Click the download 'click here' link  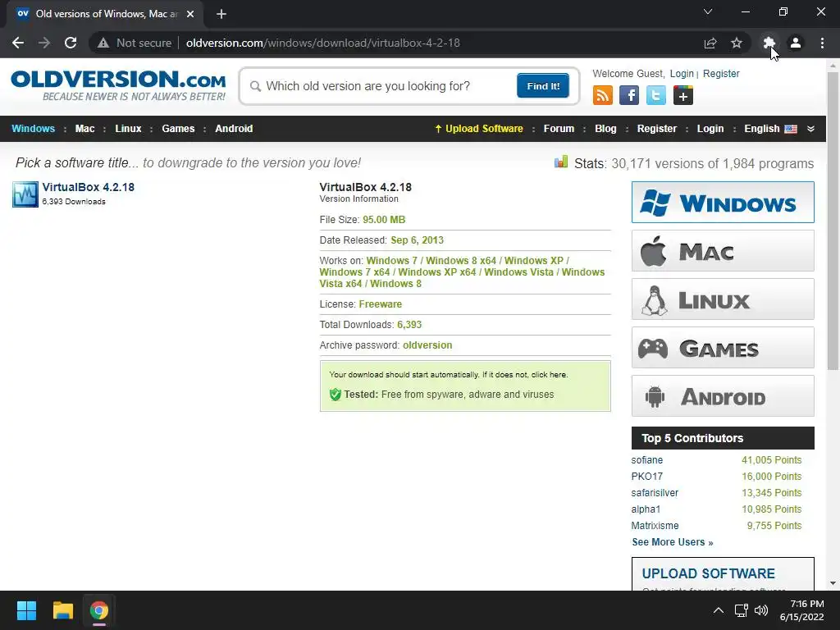[549, 374]
